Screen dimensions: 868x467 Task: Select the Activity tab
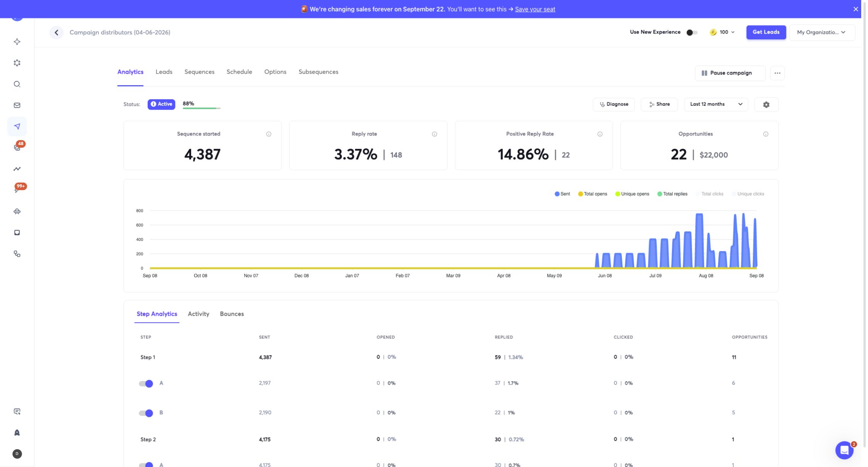pos(198,314)
